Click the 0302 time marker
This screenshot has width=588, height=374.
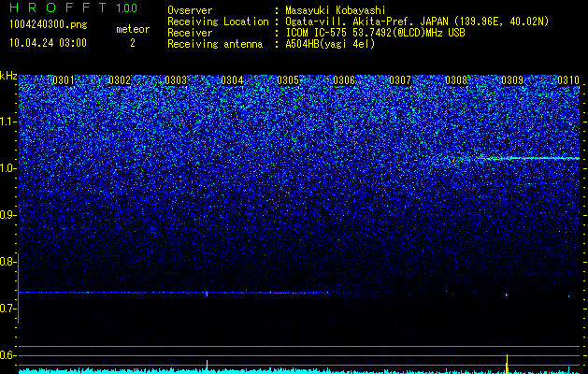click(120, 80)
